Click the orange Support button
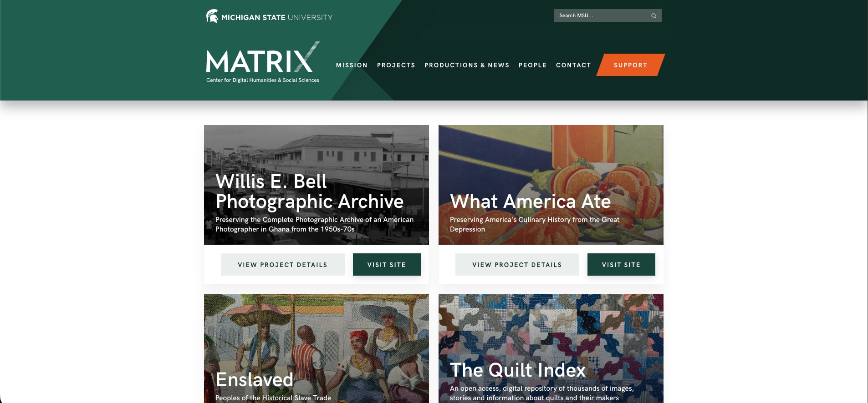 click(x=630, y=65)
